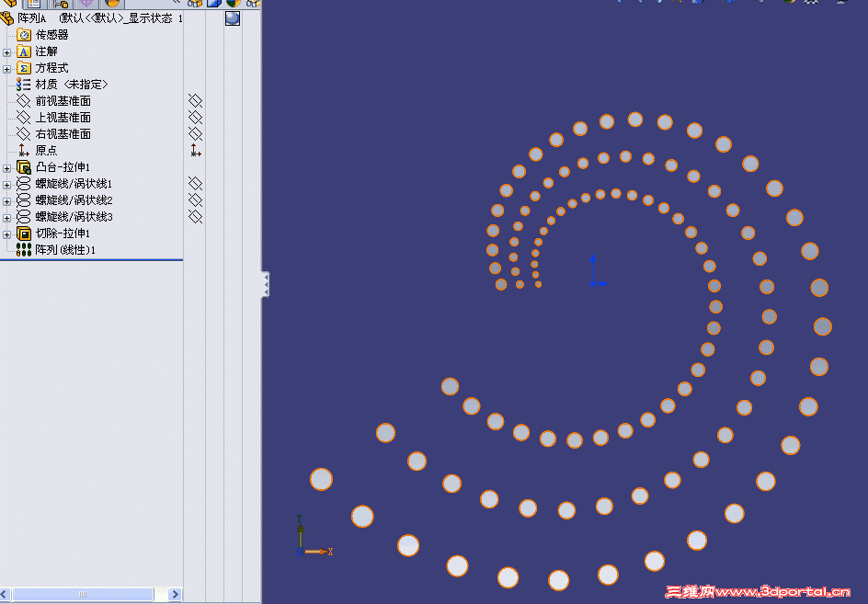Select the blue origin marker in viewport

point(598,270)
